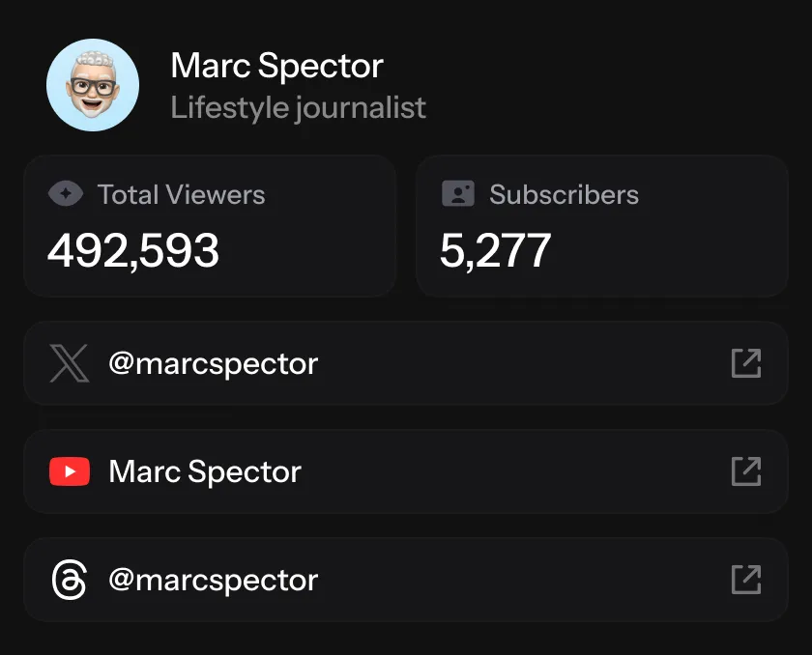Image resolution: width=812 pixels, height=655 pixels.
Task: Click the Lifestyle journalist subtitle
Action: [x=298, y=107]
